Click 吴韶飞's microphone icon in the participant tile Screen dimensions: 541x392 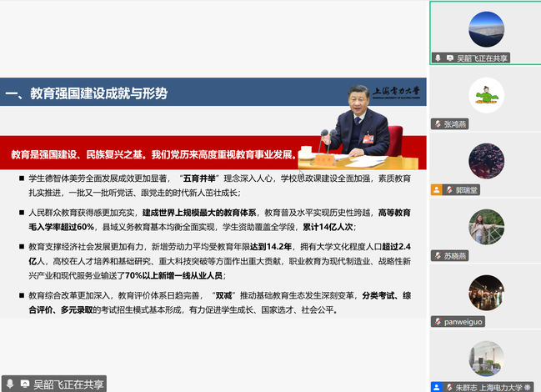[438, 58]
